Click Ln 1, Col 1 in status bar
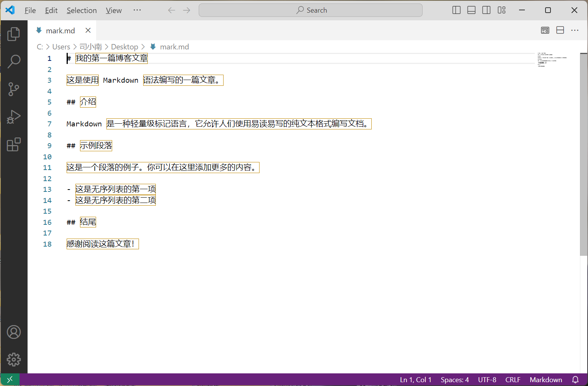The width and height of the screenshot is (588, 386). pyautogui.click(x=416, y=379)
